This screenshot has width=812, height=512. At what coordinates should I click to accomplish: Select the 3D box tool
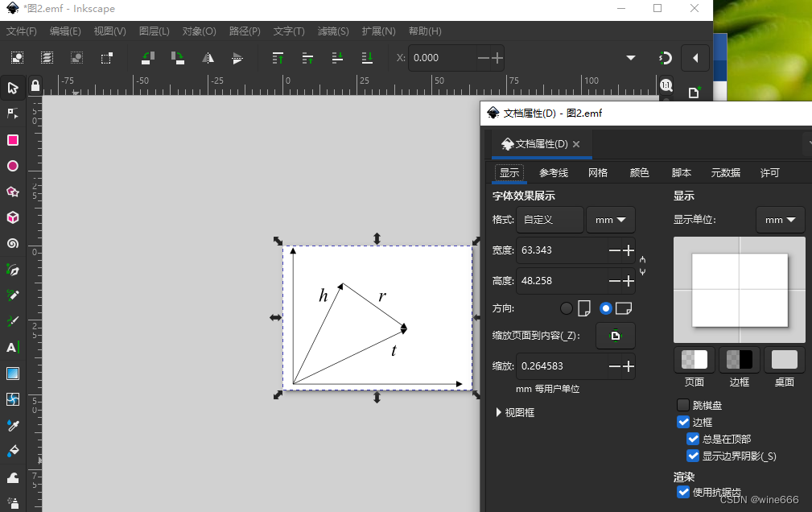coord(13,217)
